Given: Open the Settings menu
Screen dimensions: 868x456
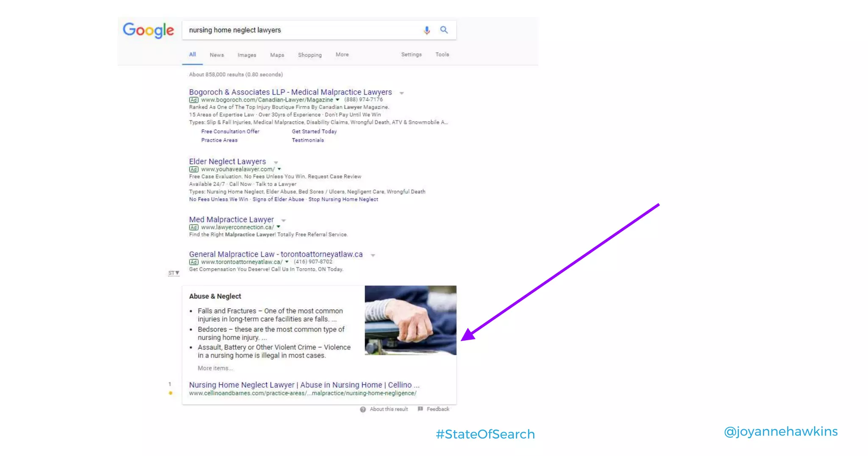Looking at the screenshot, I should [x=411, y=55].
